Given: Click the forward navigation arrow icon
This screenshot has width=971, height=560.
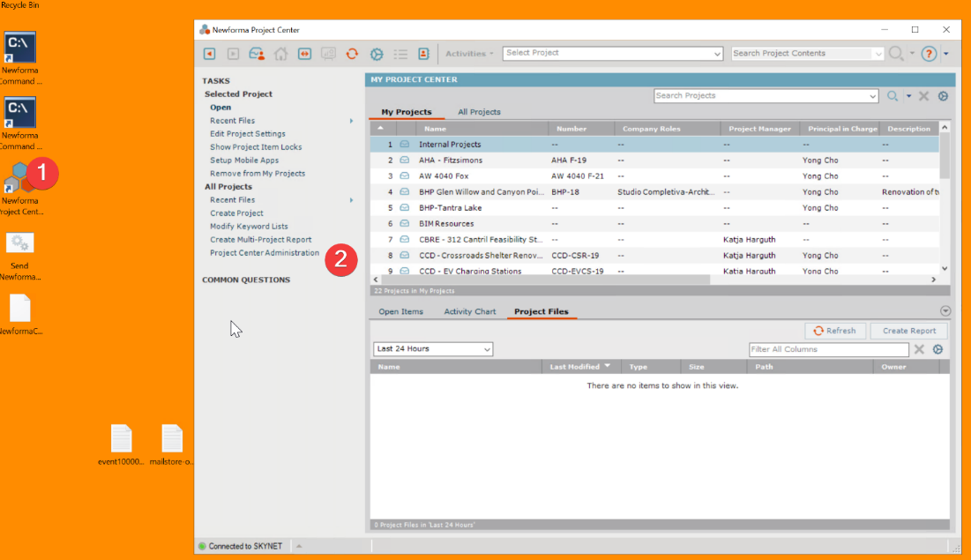Looking at the screenshot, I should pyautogui.click(x=233, y=54).
